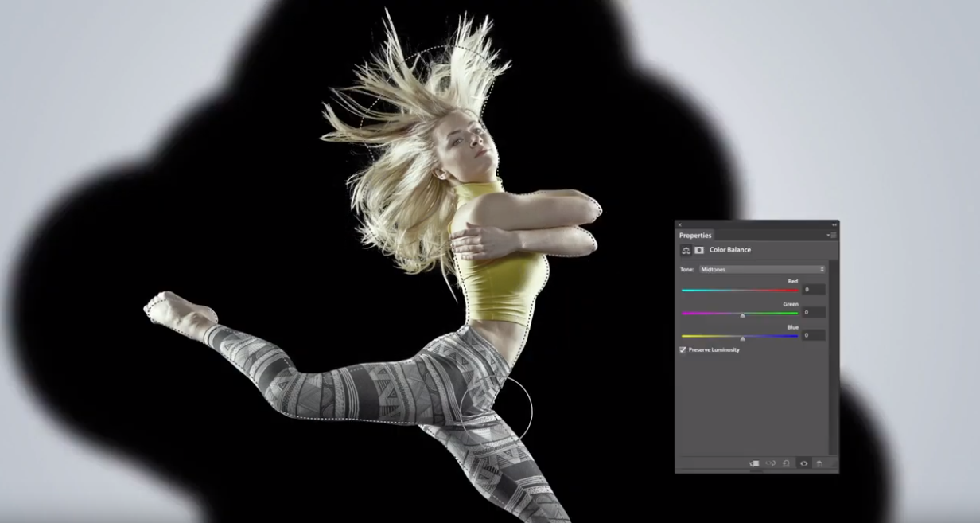Click the Color Balance adjustment icon
Viewport: 980px width, 523px height.
click(686, 250)
